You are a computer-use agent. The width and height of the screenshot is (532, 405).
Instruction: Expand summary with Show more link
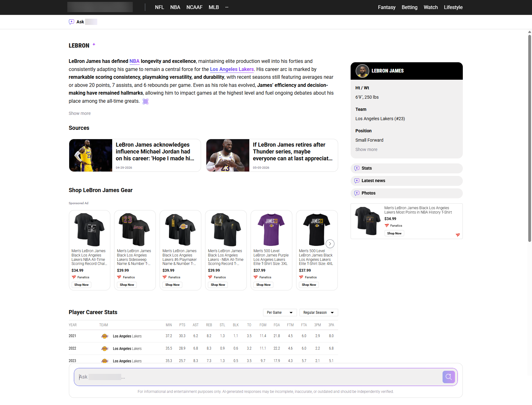click(x=80, y=113)
